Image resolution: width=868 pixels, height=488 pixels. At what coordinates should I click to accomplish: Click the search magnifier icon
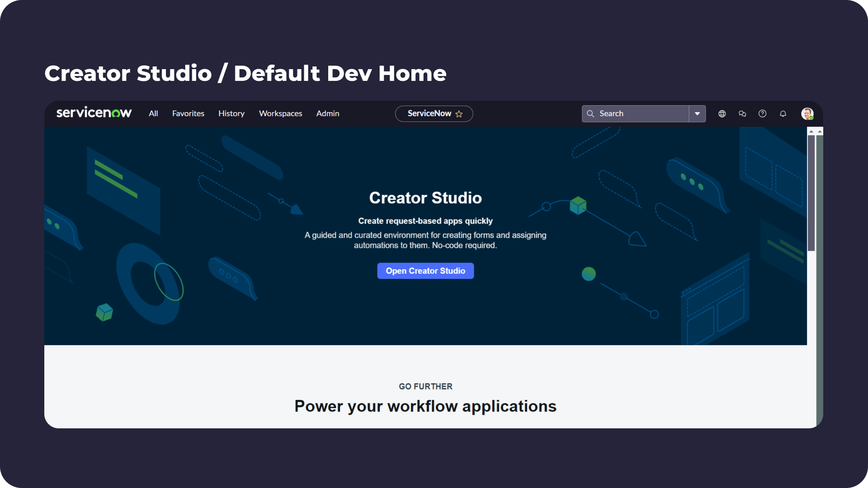coord(589,113)
